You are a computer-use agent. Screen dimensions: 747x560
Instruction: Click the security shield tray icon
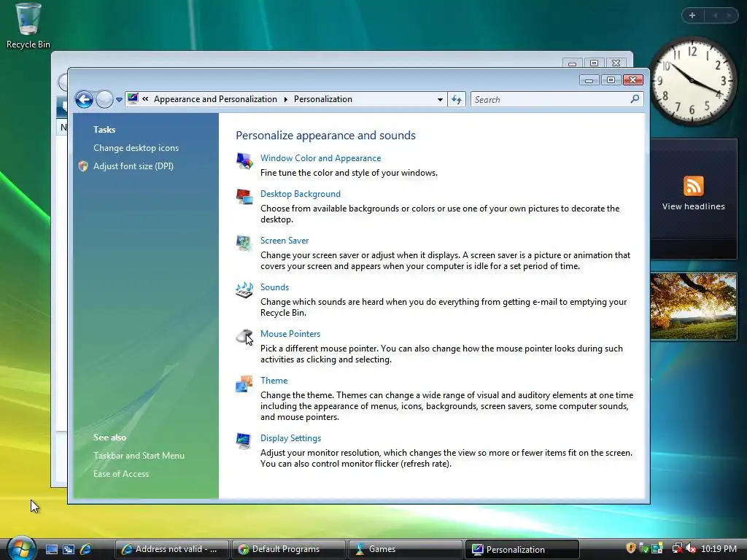click(631, 548)
